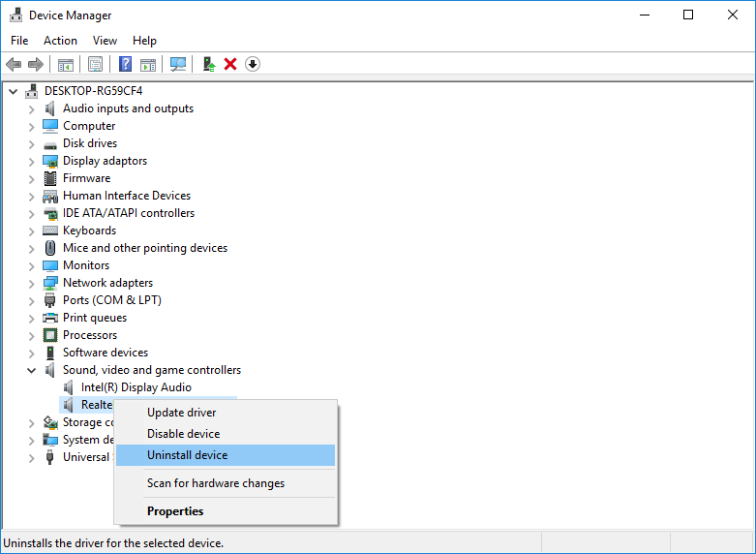
Task: Click the Sound, video and game controllers label
Action: click(152, 370)
